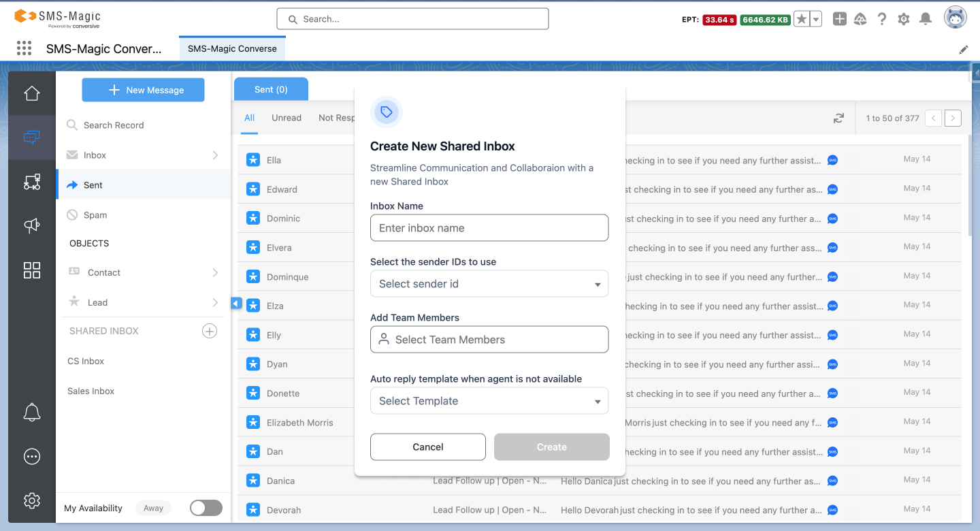This screenshot has height=531, width=980.
Task: Click the message list vertical scrollbar
Action: [x=969, y=185]
